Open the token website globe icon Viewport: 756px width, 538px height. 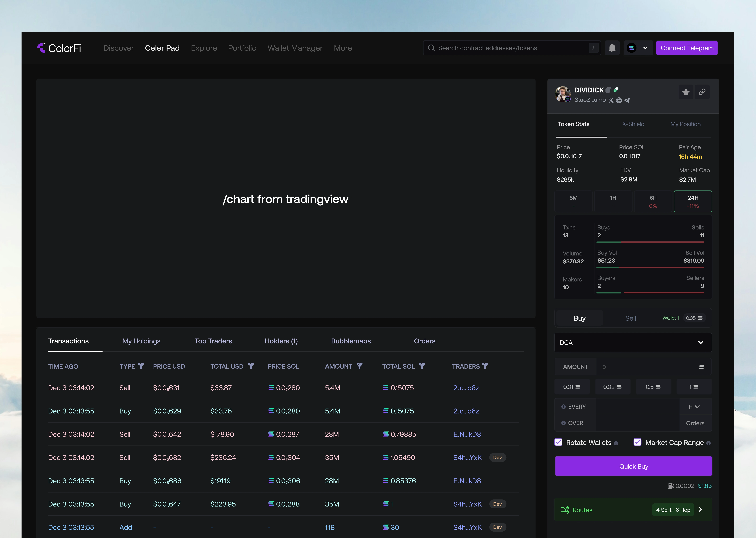(x=619, y=100)
